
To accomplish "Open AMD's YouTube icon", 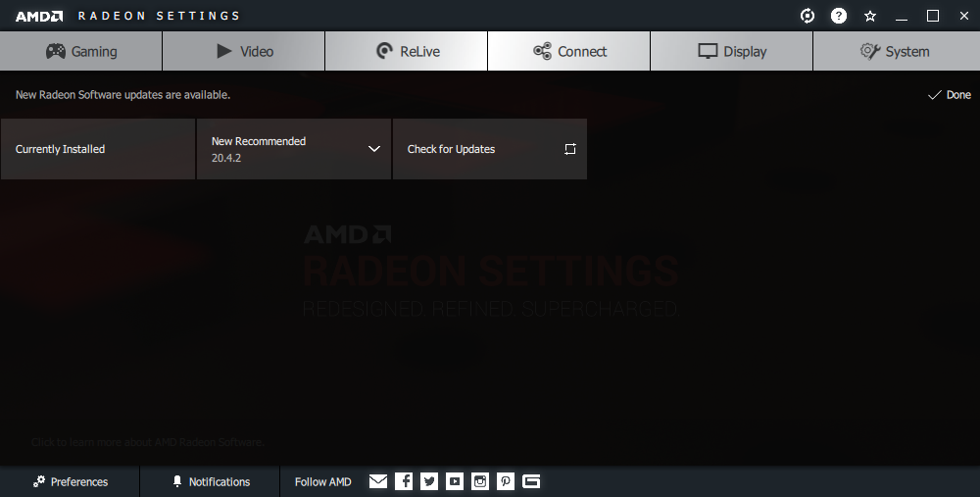I will [455, 481].
